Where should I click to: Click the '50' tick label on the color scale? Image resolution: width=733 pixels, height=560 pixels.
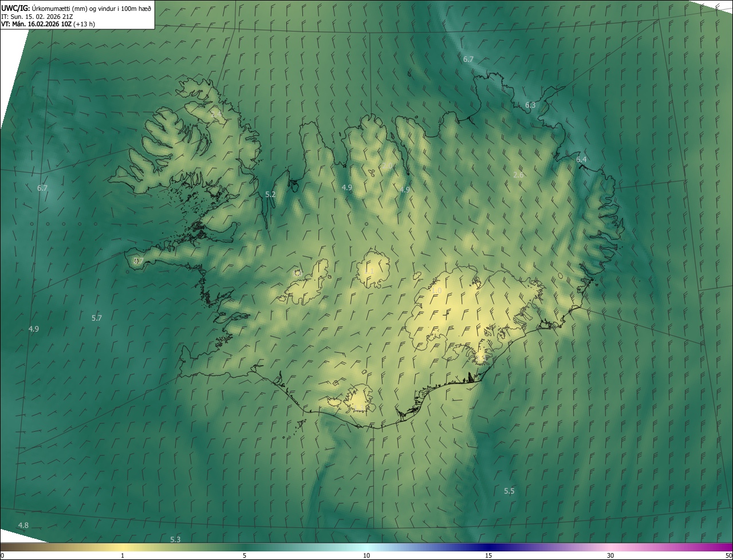coord(728,555)
